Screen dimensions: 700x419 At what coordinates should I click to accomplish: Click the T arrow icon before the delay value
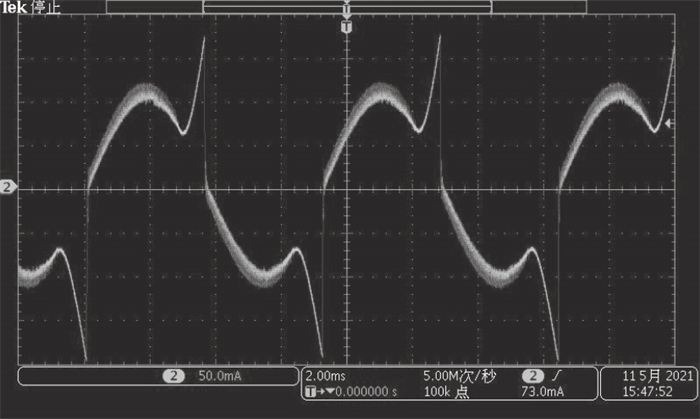(x=320, y=392)
